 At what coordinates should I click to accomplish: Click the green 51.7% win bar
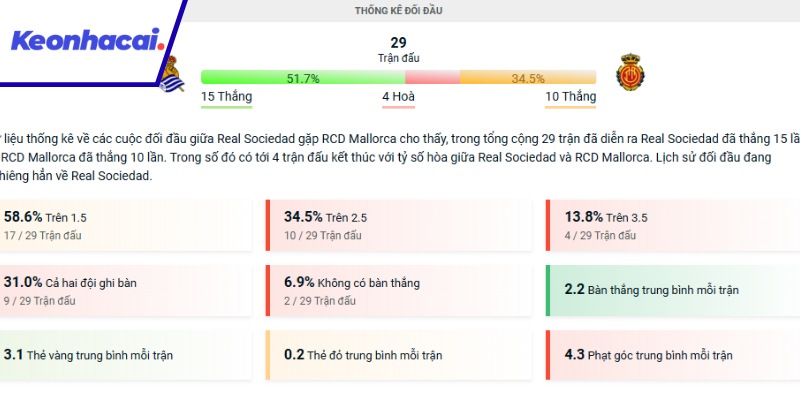coord(303,77)
